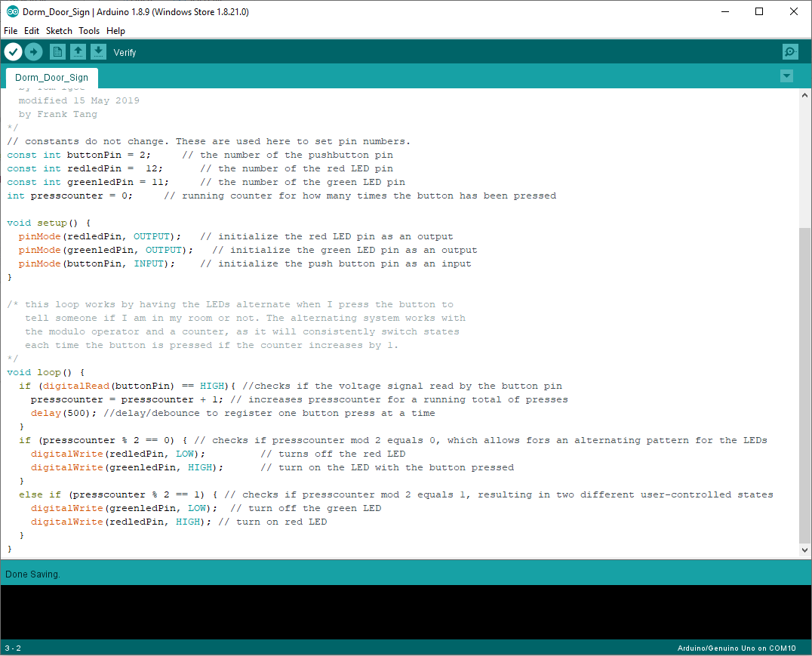
Task: Click the Verify checkmark button
Action: 14,51
